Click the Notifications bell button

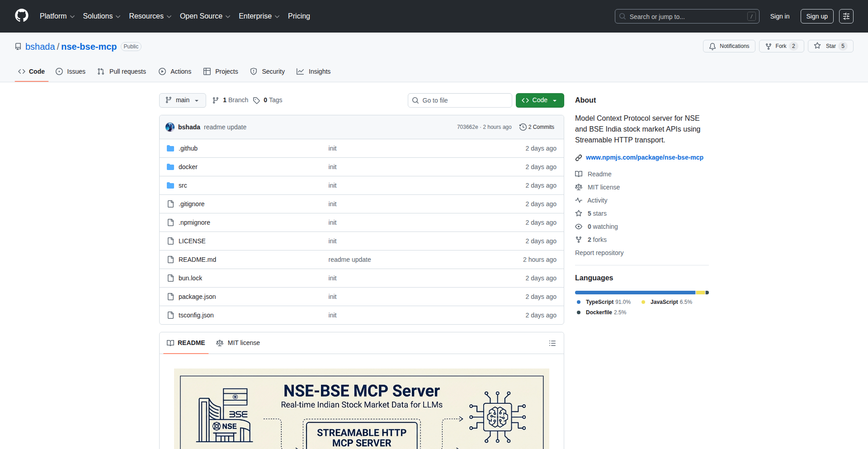[729, 46]
